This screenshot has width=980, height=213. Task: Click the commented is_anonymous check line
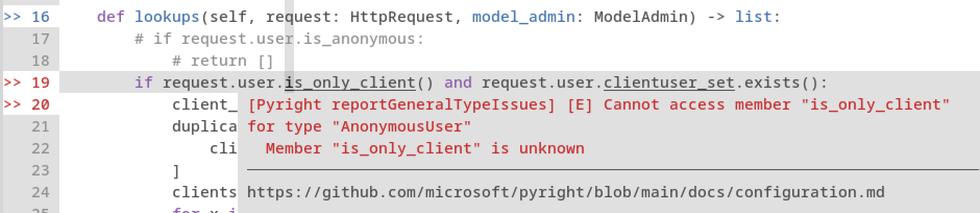(279, 39)
